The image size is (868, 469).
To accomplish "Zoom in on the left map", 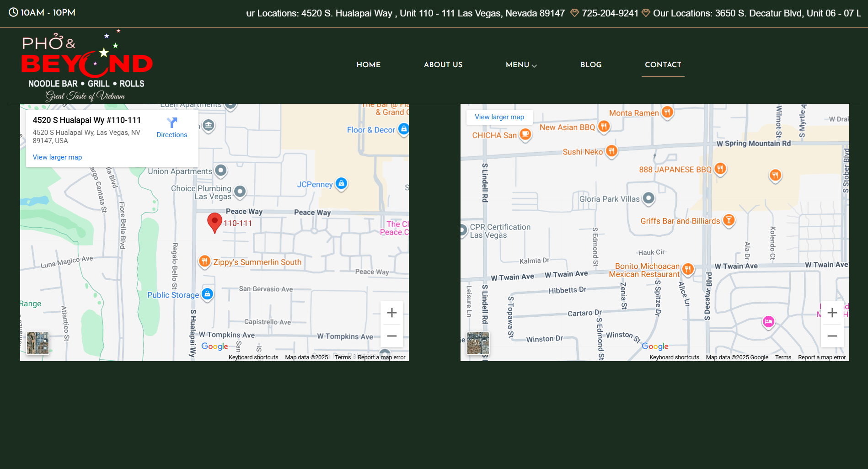I will pyautogui.click(x=391, y=313).
